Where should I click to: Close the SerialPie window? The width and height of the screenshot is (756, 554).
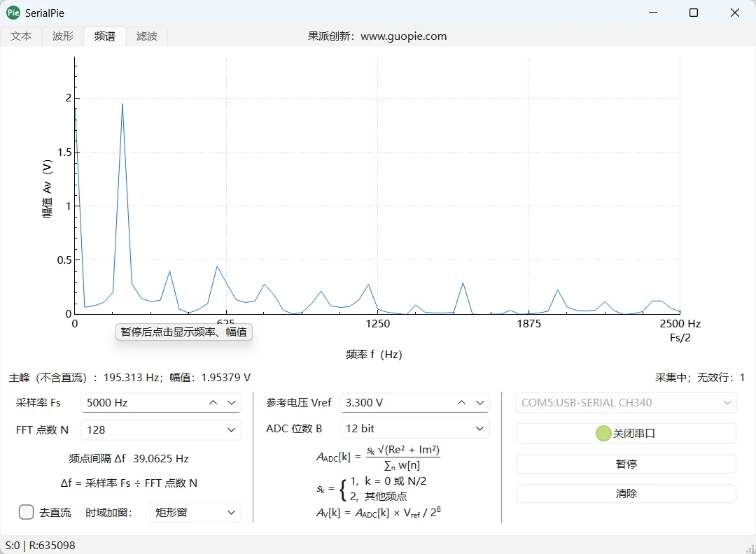735,13
